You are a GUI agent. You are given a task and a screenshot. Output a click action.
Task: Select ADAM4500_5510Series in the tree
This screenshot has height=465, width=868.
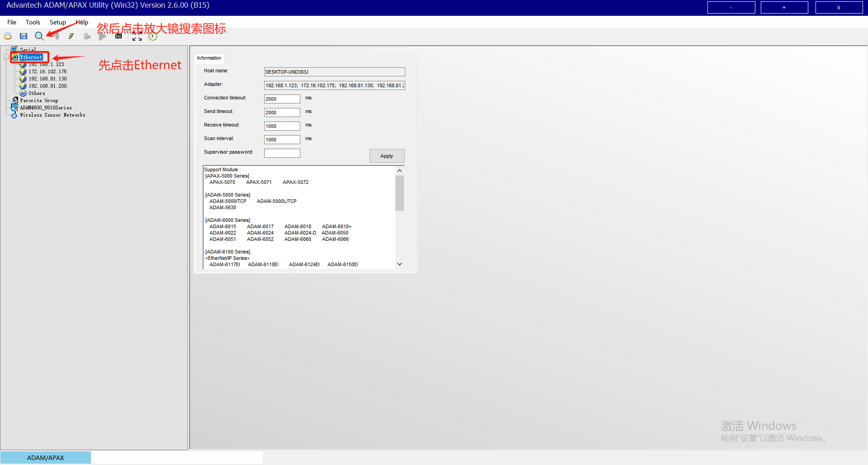46,108
